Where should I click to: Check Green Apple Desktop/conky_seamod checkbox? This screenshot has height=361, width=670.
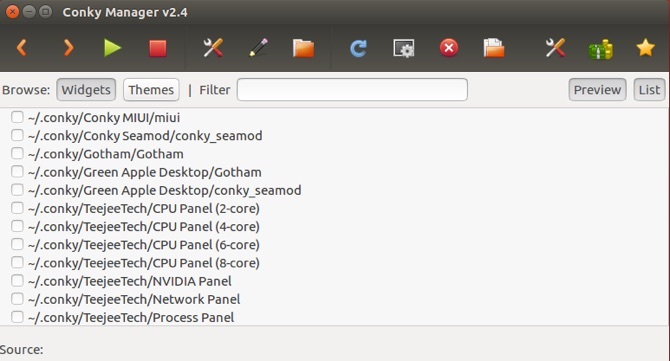(17, 190)
